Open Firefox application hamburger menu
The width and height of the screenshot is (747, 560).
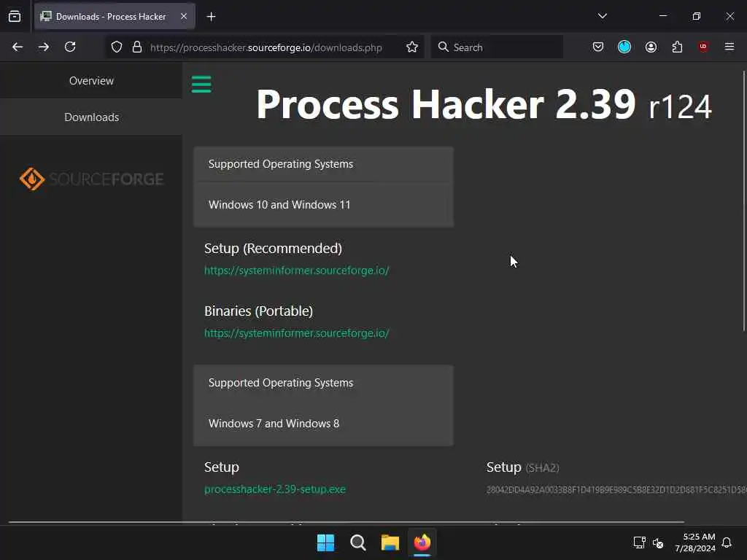coord(729,47)
